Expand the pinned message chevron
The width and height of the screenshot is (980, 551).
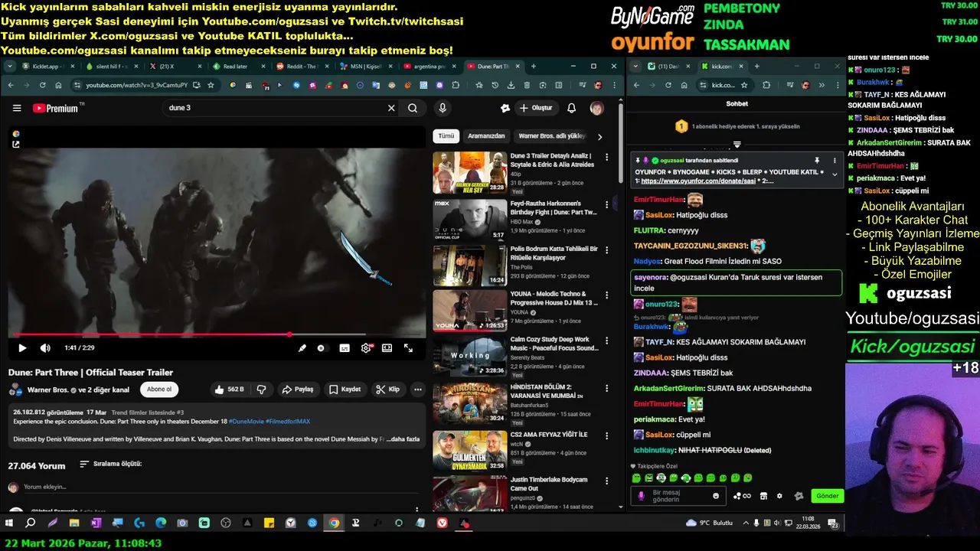835,175
